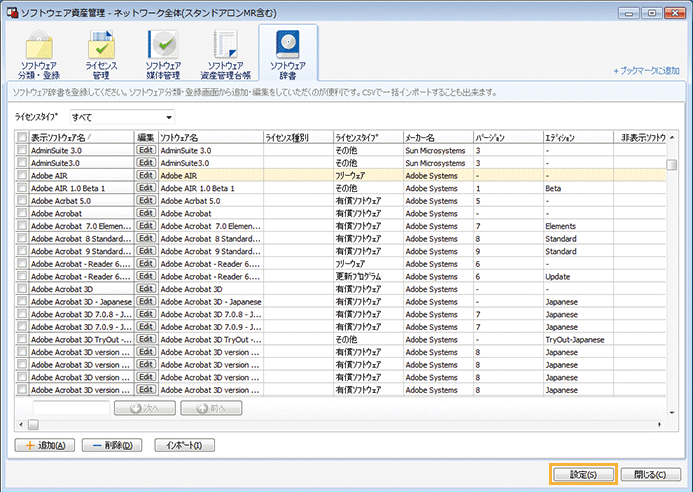Click the horizontal scrollbar right arrow
This screenshot has width=693, height=492.
click(659, 424)
